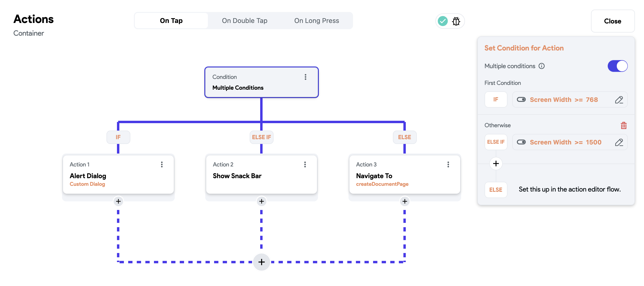
Task: Edit the Screen Width >= 768 condition
Action: [x=619, y=100]
